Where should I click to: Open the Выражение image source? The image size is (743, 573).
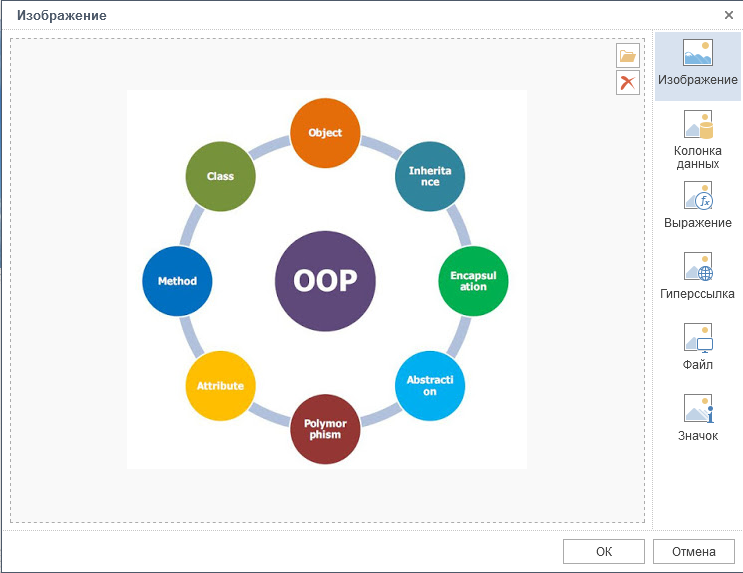point(697,206)
